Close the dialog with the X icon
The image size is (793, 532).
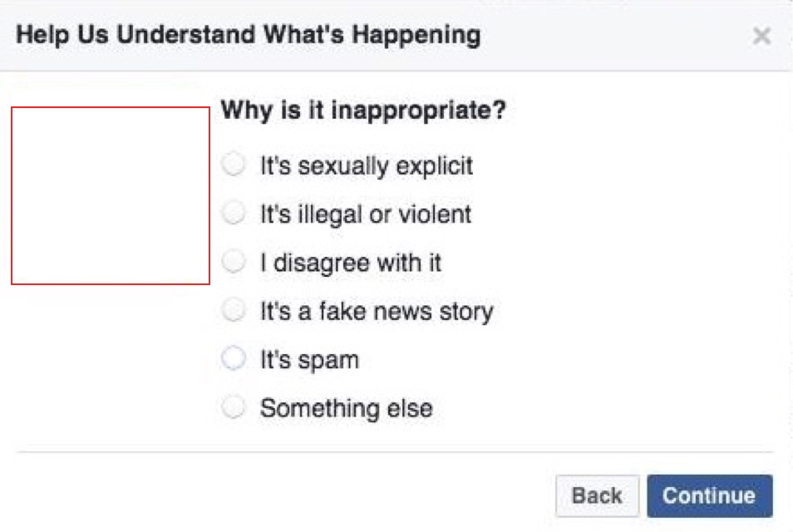[761, 36]
